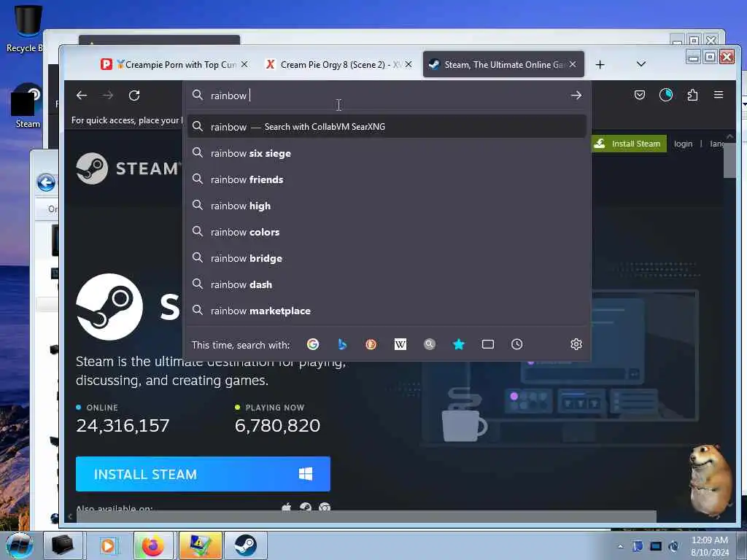The width and height of the screenshot is (747, 560).
Task: Open the new tab plus button
Action: (x=600, y=64)
